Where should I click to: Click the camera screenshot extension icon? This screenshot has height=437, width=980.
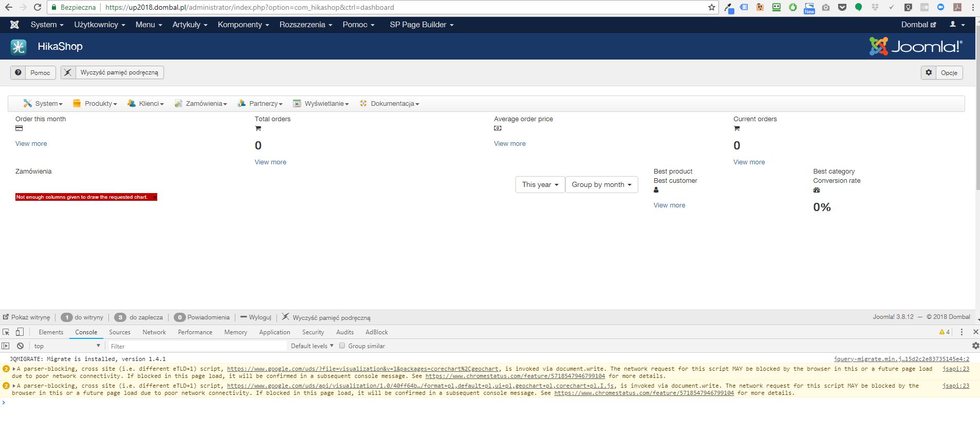point(826,8)
